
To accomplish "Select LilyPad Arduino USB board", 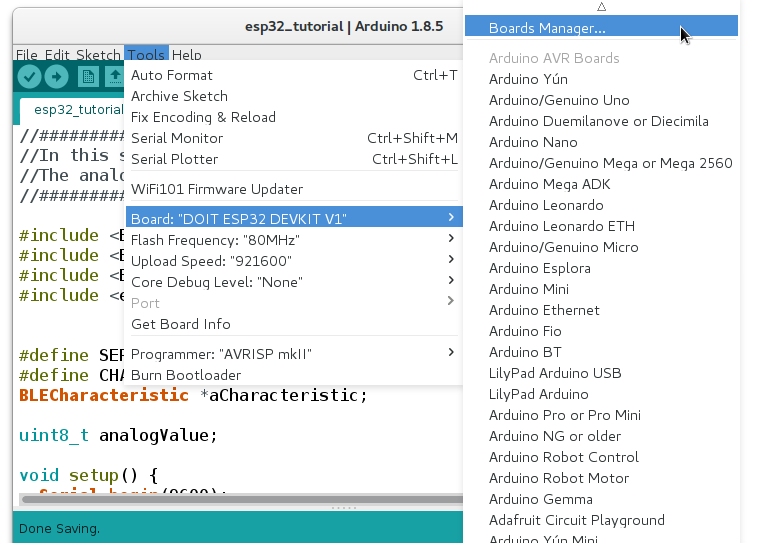I will pos(601,373).
